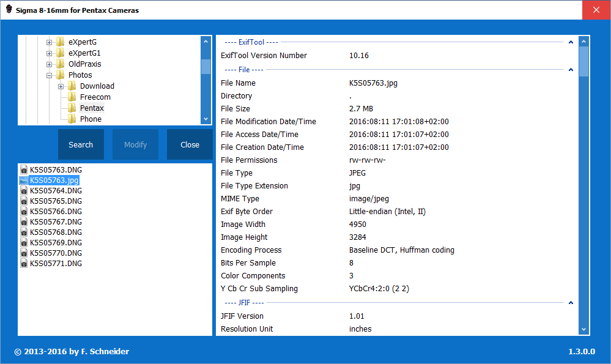Click the folder tree scrollbar thumb
The width and height of the screenshot is (611, 364).
click(x=206, y=67)
